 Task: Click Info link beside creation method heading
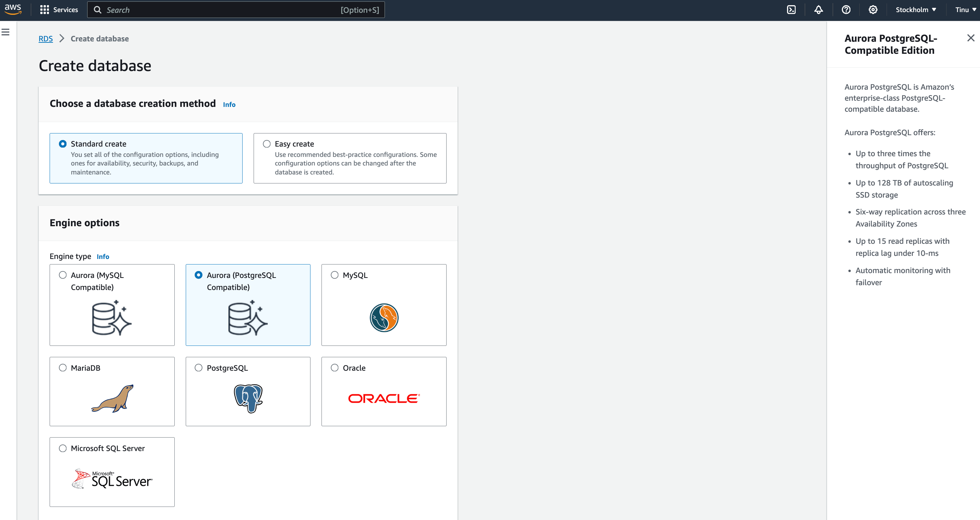229,105
